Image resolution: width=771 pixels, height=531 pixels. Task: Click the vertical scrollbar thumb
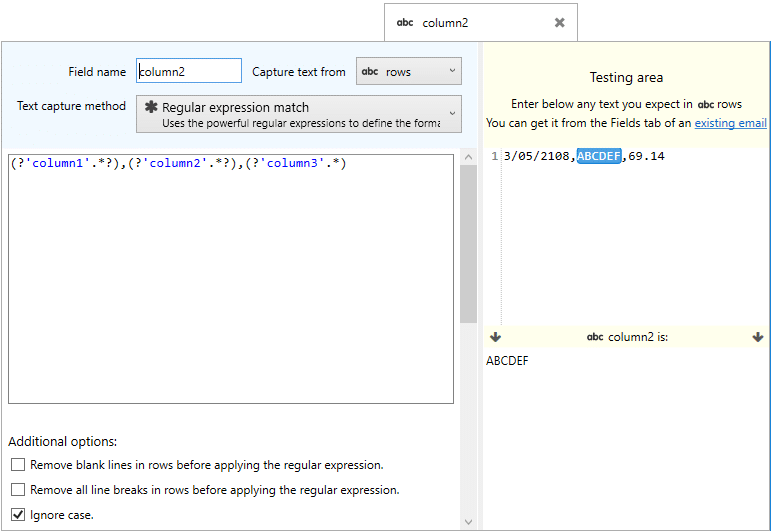(x=468, y=244)
